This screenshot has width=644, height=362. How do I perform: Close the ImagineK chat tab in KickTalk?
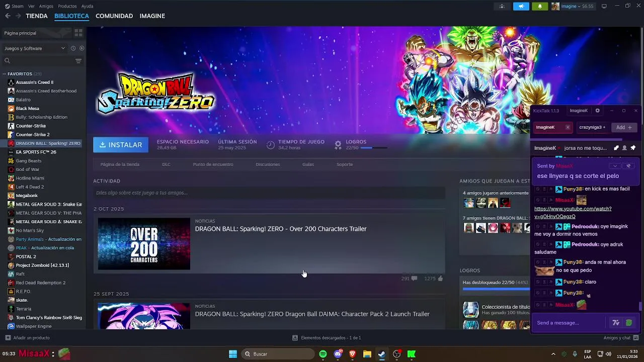pyautogui.click(x=568, y=127)
